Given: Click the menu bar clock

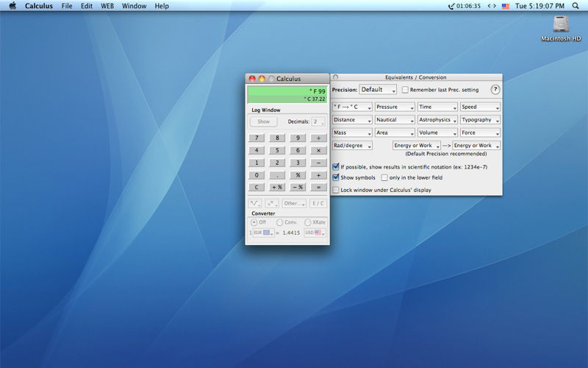Looking at the screenshot, I should (539, 6).
